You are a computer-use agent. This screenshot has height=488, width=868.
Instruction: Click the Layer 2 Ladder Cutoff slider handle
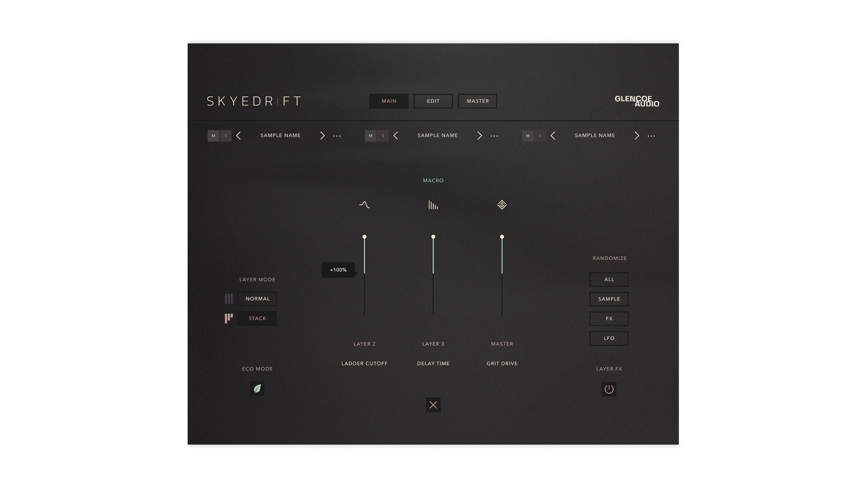[364, 237]
